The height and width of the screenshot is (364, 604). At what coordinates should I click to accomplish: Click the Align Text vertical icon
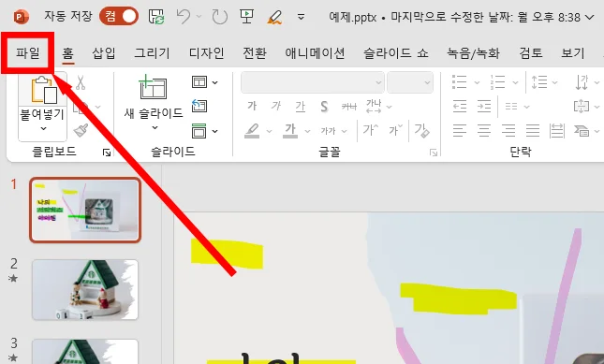click(x=582, y=106)
